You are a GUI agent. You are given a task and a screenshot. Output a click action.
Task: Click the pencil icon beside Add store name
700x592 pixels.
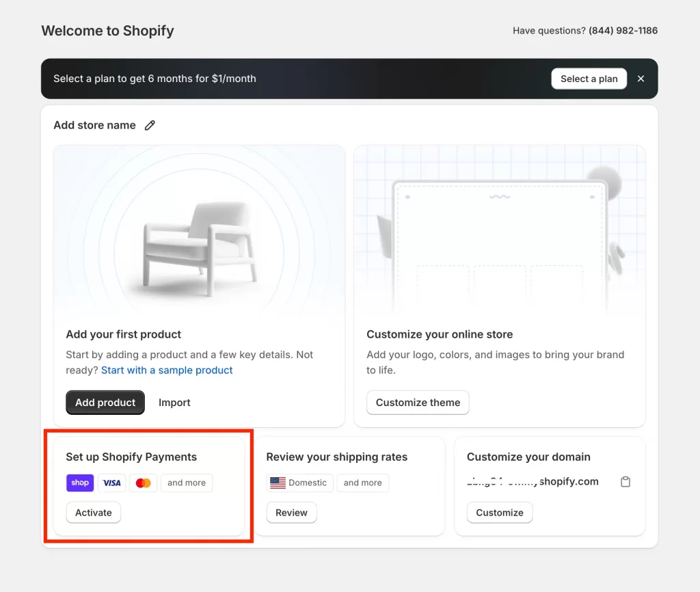(150, 126)
